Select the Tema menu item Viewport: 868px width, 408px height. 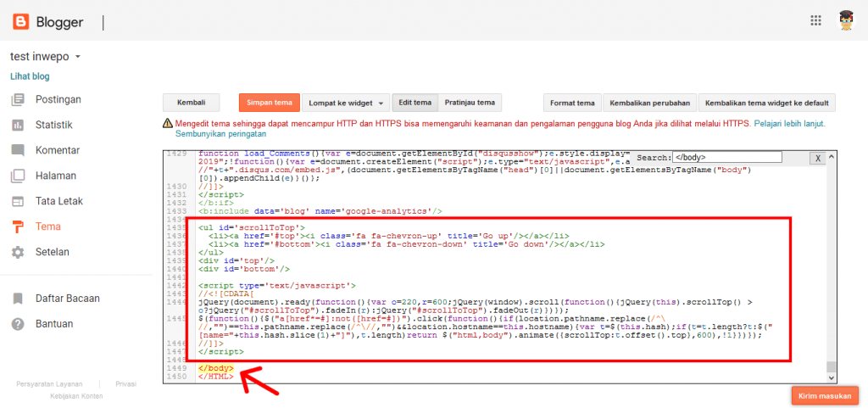(x=48, y=227)
